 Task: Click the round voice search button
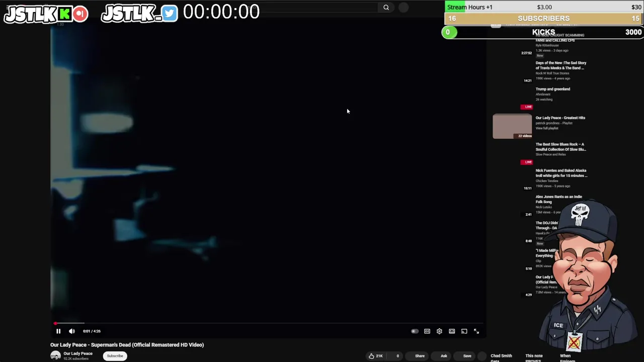pos(404,8)
